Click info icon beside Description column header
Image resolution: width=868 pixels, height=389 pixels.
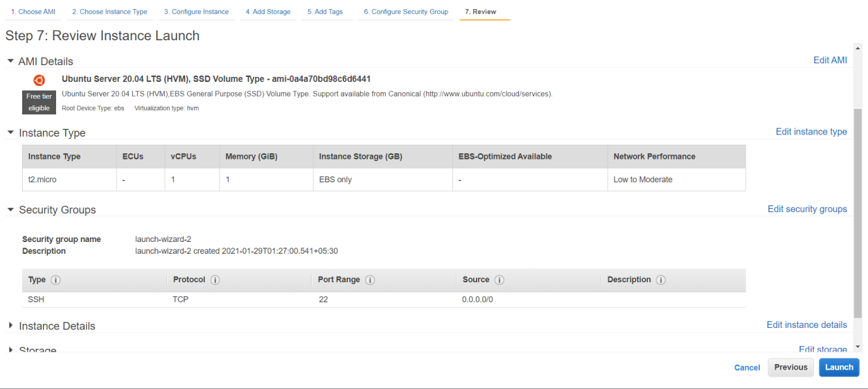point(661,280)
